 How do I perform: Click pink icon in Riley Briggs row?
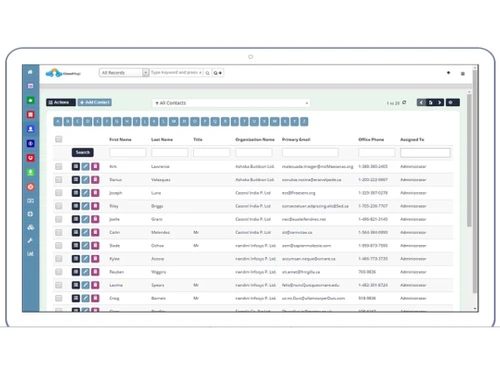click(95, 206)
